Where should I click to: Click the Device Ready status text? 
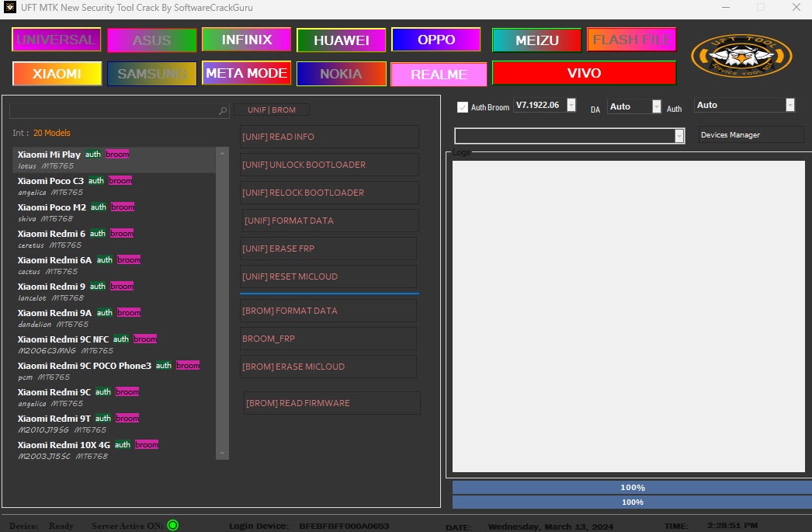pyautogui.click(x=41, y=526)
